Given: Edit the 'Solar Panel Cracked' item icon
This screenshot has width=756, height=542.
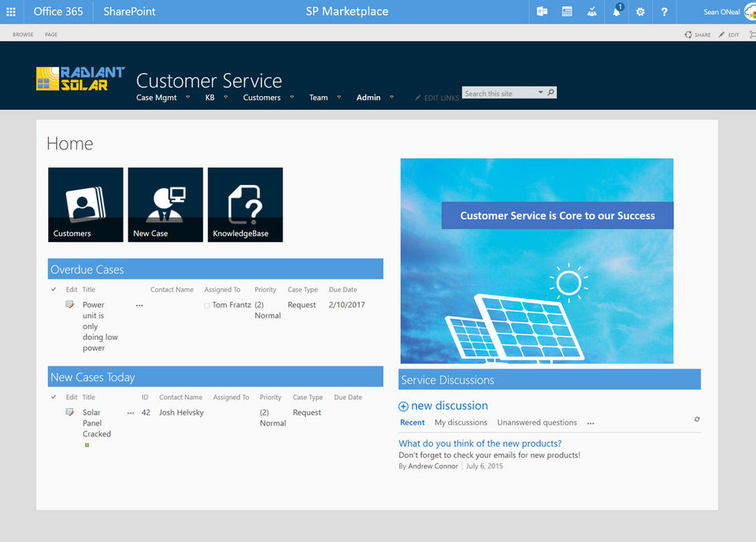Looking at the screenshot, I should (70, 412).
